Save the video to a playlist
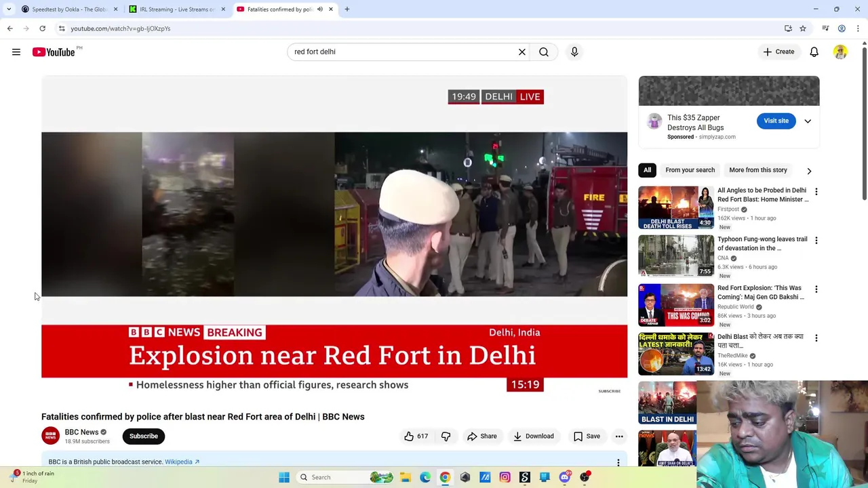Image resolution: width=868 pixels, height=488 pixels. 587,436
